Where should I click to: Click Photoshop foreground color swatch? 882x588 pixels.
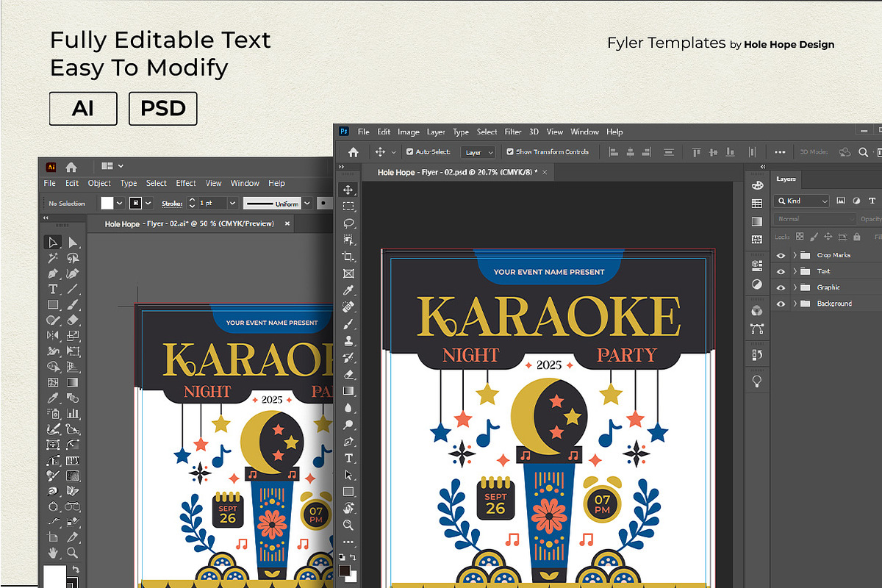tap(345, 571)
